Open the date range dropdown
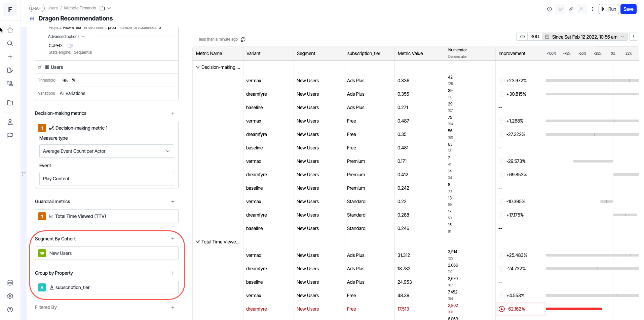Screen dimensions: 644x320 [x=585, y=37]
